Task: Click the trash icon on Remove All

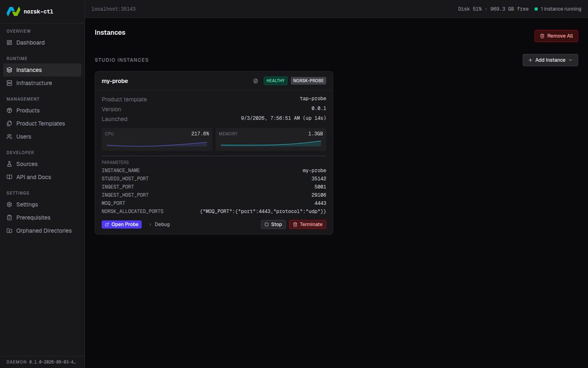Action: tap(542, 36)
